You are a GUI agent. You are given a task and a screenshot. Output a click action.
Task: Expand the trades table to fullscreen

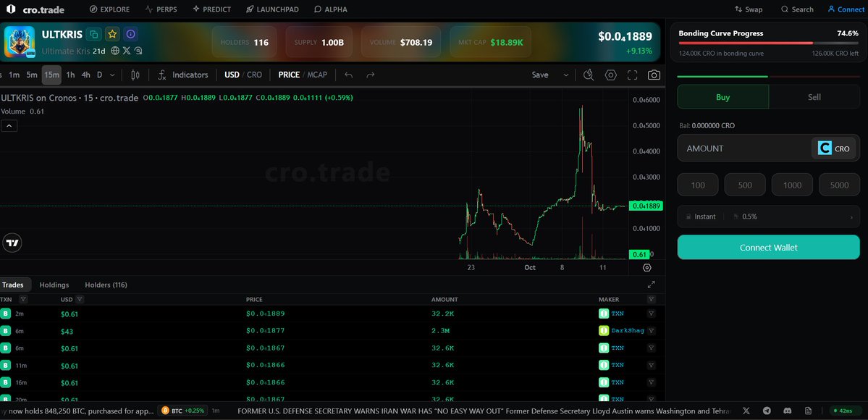(651, 285)
